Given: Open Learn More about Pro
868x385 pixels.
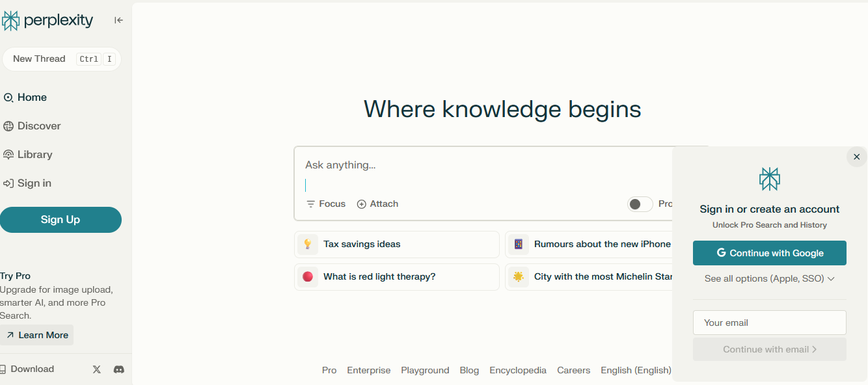Looking at the screenshot, I should pyautogui.click(x=37, y=335).
